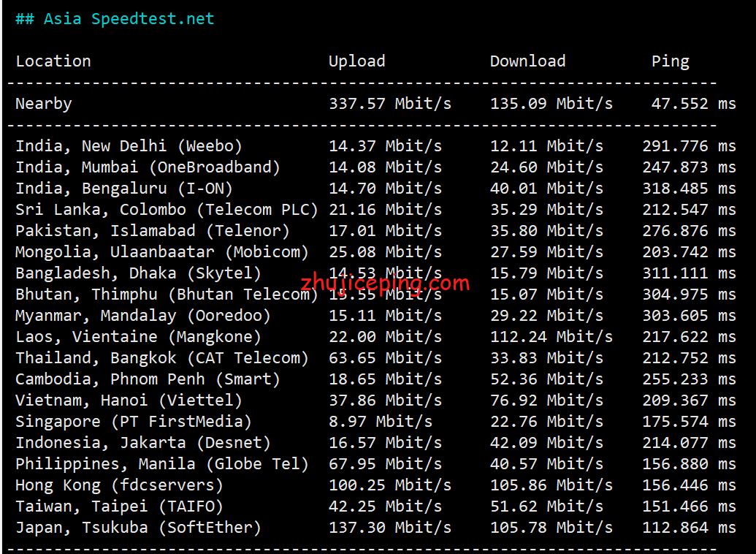756x554 pixels.
Task: Click the Asia Speedtest.net heading
Action: (115, 19)
